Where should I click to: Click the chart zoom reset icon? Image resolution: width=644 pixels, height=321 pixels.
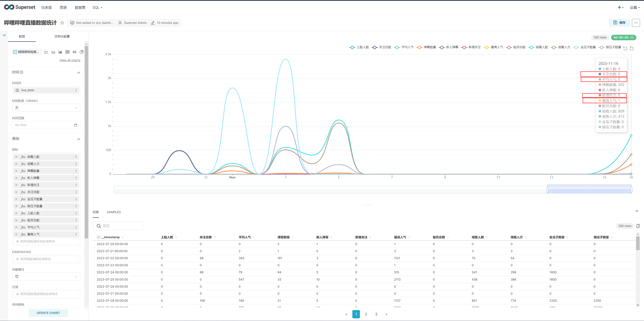point(631,48)
